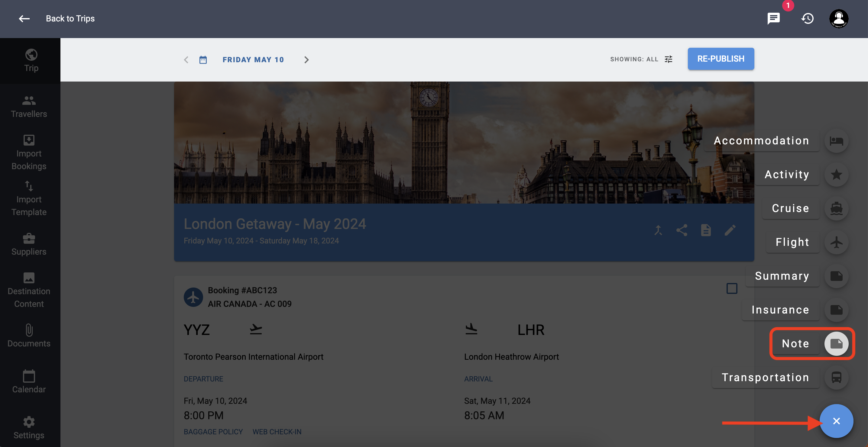
Task: Click the departure takeoff plane icon
Action: tap(256, 329)
